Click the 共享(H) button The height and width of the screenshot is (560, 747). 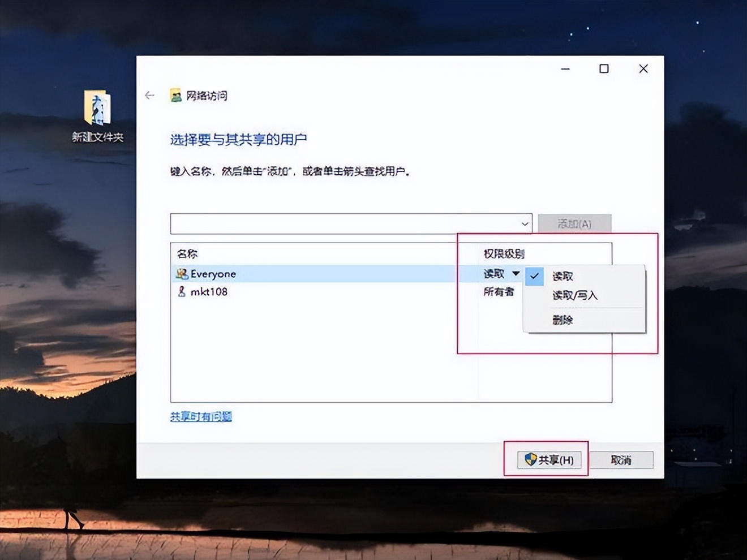(x=549, y=460)
